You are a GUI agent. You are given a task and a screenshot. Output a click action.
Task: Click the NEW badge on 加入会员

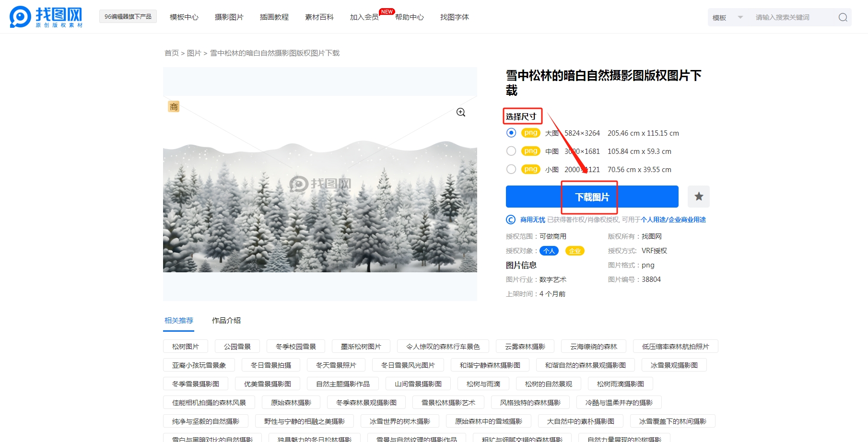click(387, 12)
